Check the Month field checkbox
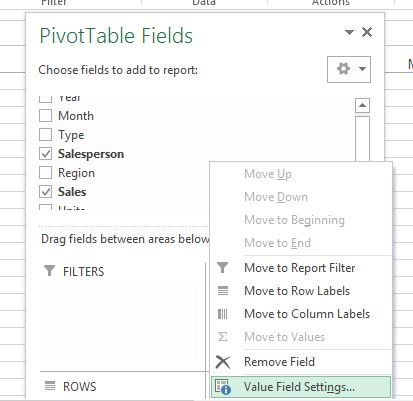 pyautogui.click(x=45, y=116)
